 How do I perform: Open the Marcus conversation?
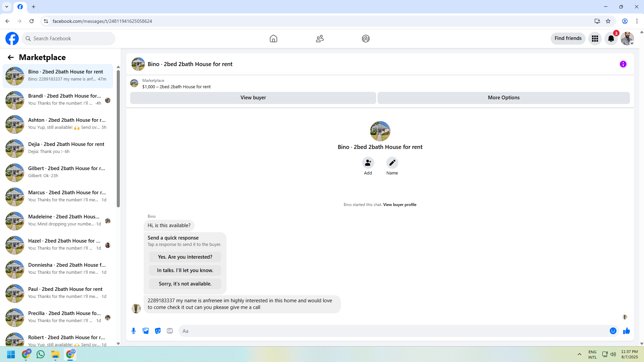click(x=58, y=197)
